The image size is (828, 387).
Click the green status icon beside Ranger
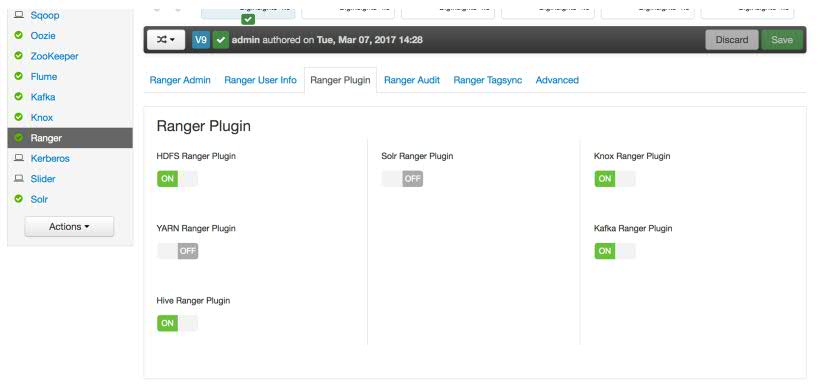coord(18,138)
